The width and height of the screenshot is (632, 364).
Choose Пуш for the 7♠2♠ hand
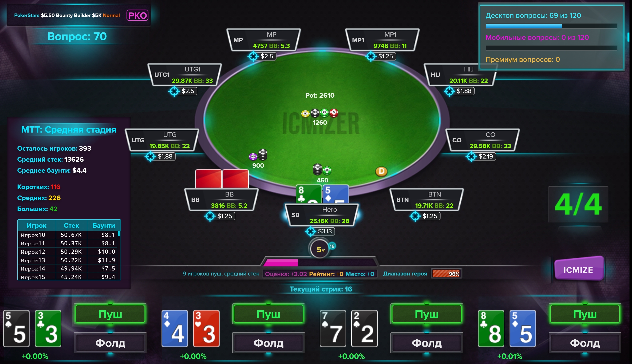pos(427,314)
